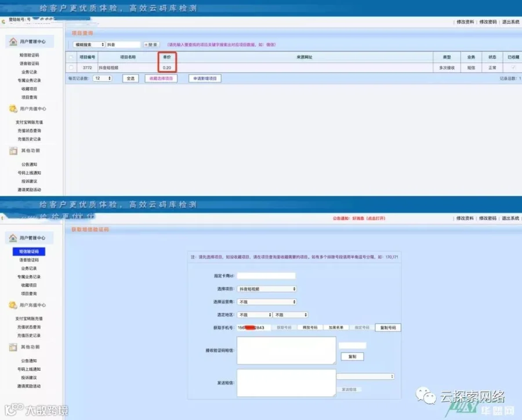Click the 其他功能 icon on 项目查询 page

tap(13, 151)
